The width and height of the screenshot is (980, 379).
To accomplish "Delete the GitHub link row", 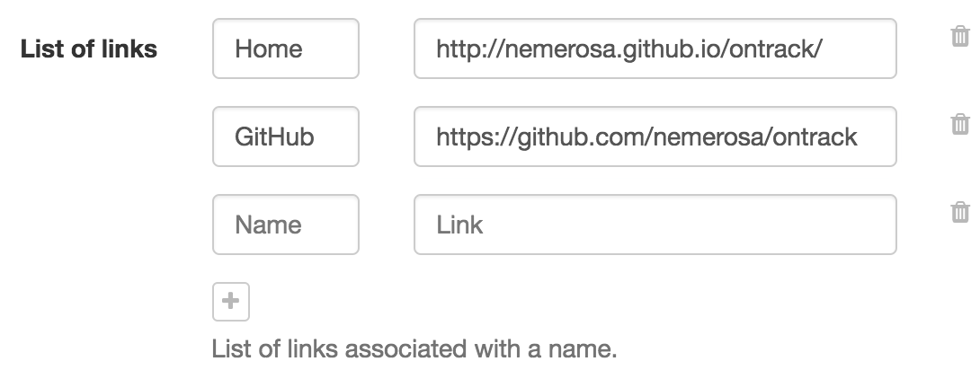I will pos(960,124).
